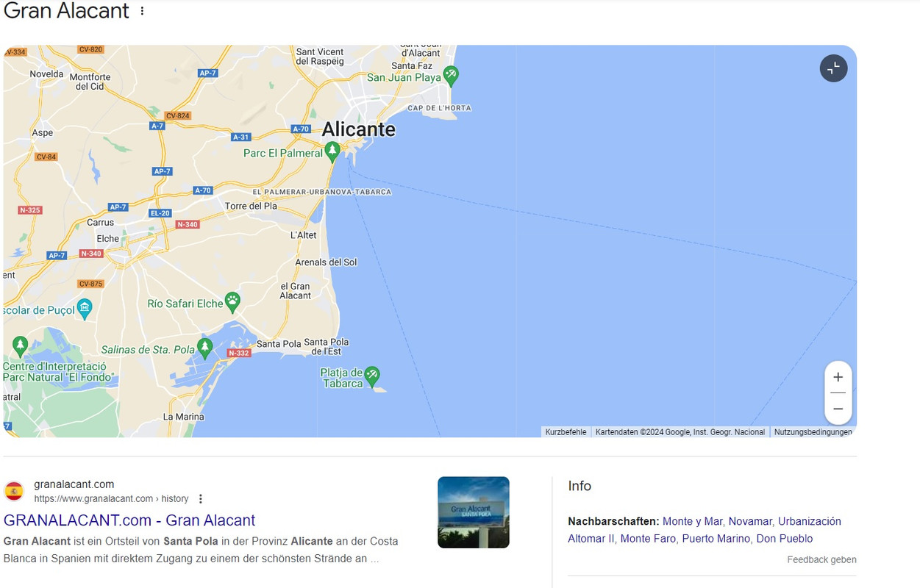Screen dimensions: 920x588
Task: Click the El Fondo natural park tree marker
Action: [20, 345]
